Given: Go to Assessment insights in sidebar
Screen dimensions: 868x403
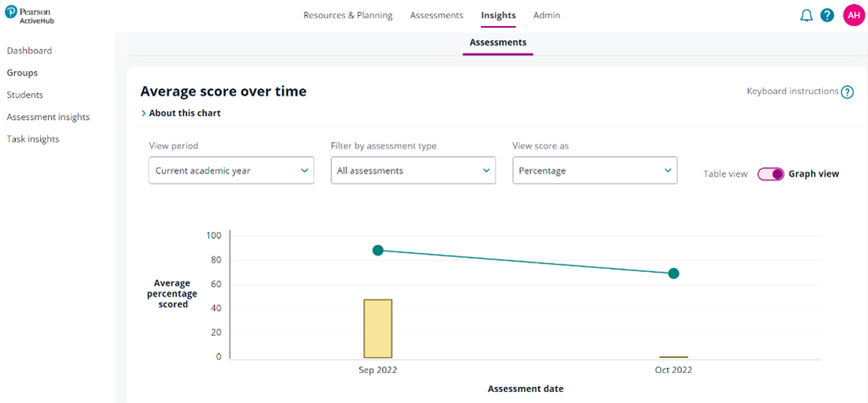Looking at the screenshot, I should coord(48,117).
